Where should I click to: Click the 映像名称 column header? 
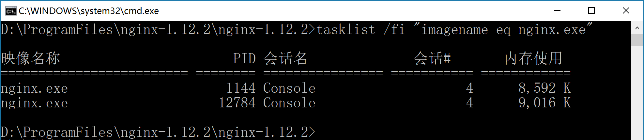(31, 58)
